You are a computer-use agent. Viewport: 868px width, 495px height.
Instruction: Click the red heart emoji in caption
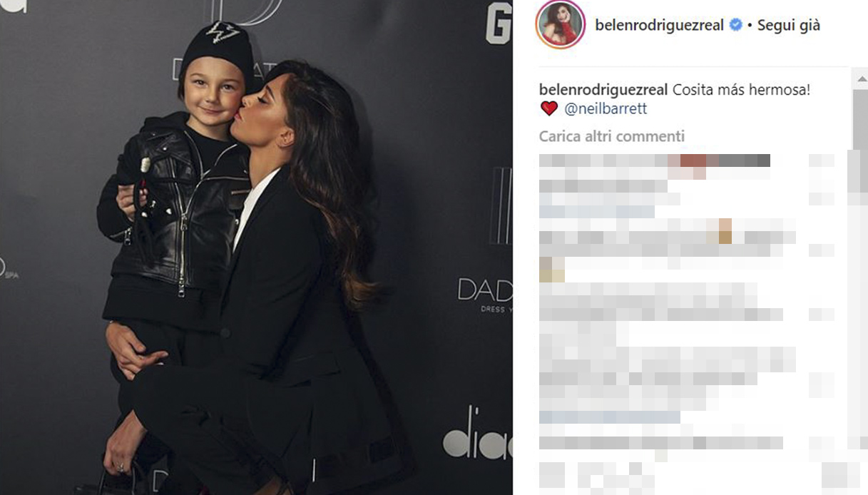[x=548, y=108]
